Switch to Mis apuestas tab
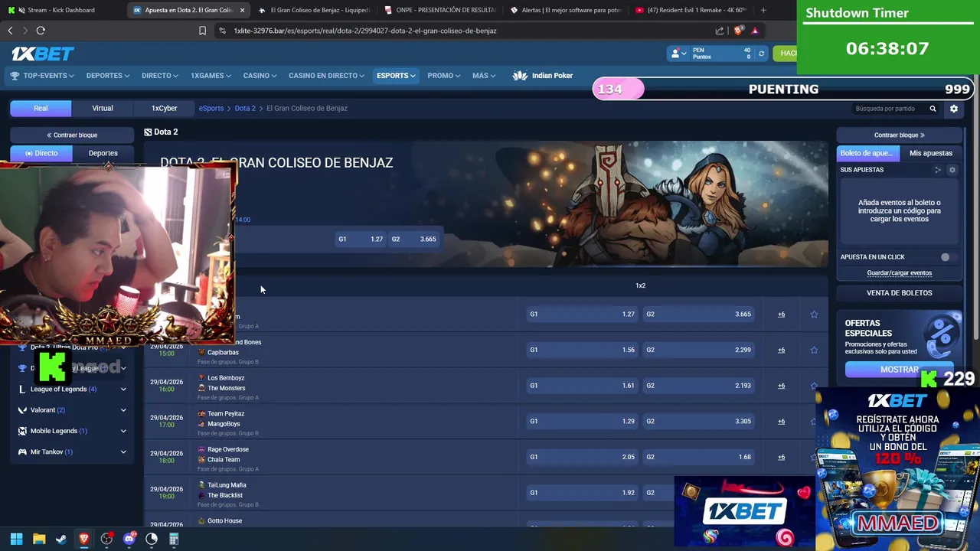 pos(931,153)
